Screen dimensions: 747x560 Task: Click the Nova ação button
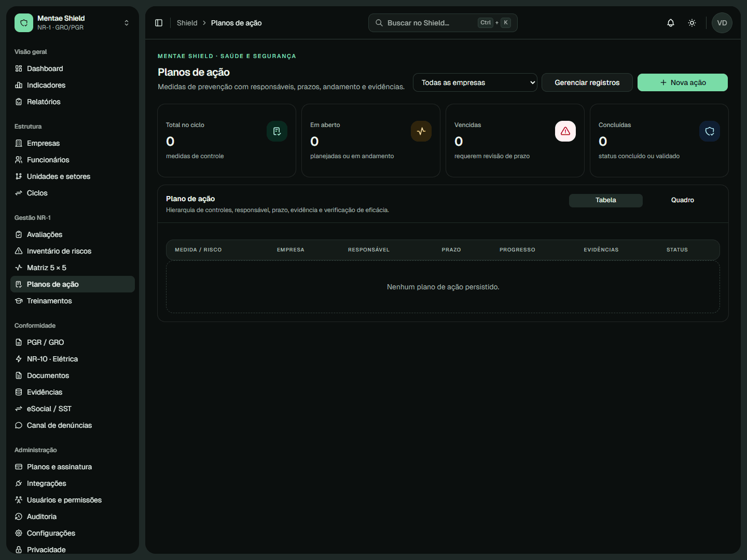coord(683,82)
